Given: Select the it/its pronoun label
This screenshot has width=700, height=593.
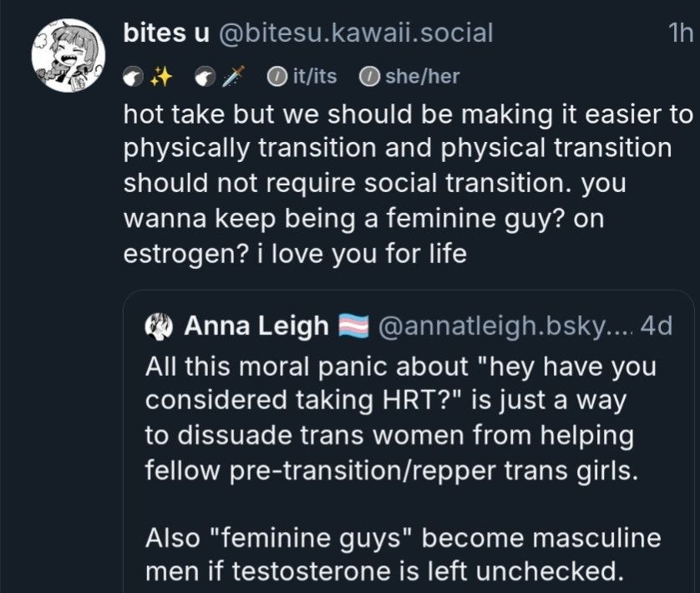Looking at the screenshot, I should click(315, 76).
